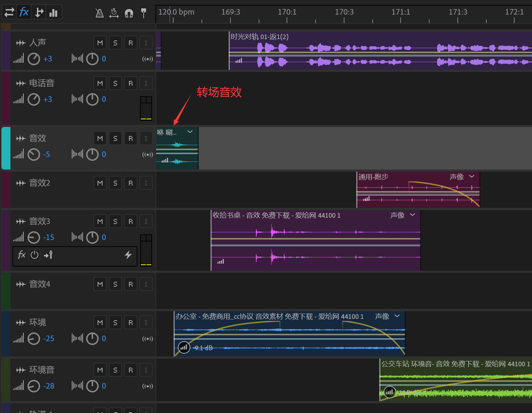Click the 音效 stereo output icon
Screen dimensions: 532x413
tap(147, 155)
